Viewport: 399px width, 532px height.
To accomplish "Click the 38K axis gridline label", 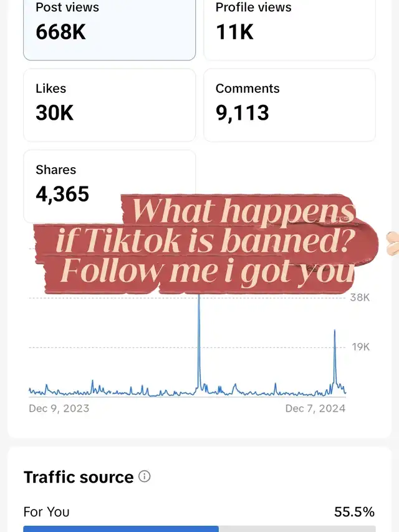I will [x=360, y=297].
